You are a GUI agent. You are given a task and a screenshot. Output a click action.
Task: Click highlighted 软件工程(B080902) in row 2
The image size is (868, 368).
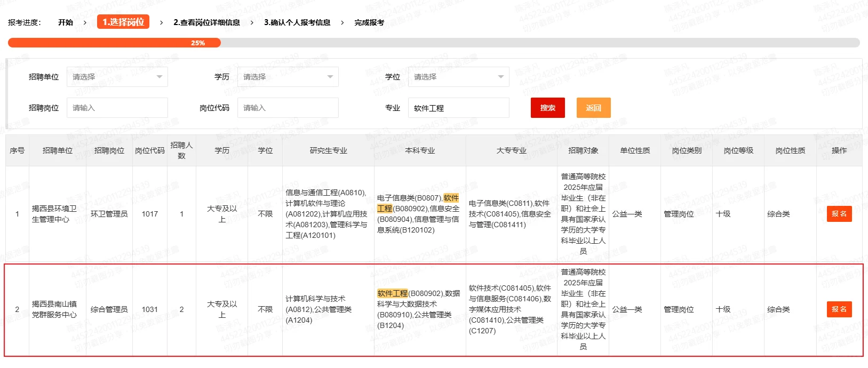point(392,293)
